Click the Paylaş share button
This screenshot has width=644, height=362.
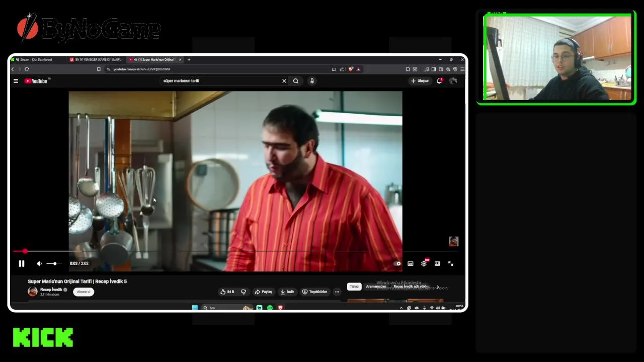(263, 292)
